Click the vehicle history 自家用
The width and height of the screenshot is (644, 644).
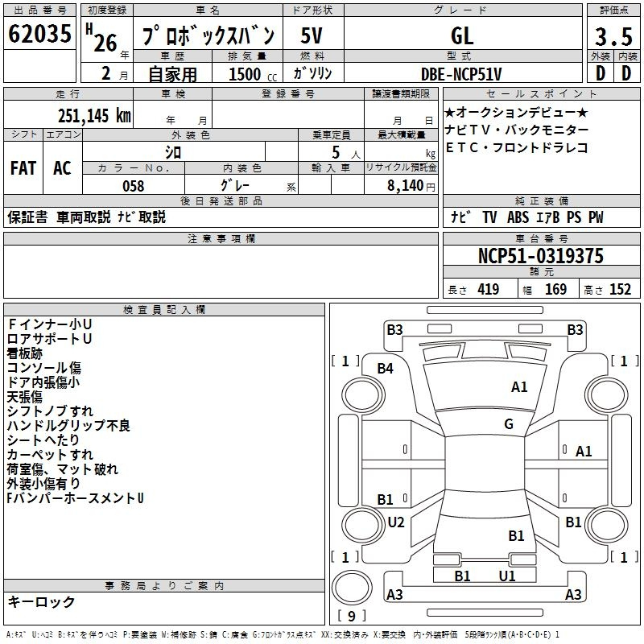click(x=172, y=74)
